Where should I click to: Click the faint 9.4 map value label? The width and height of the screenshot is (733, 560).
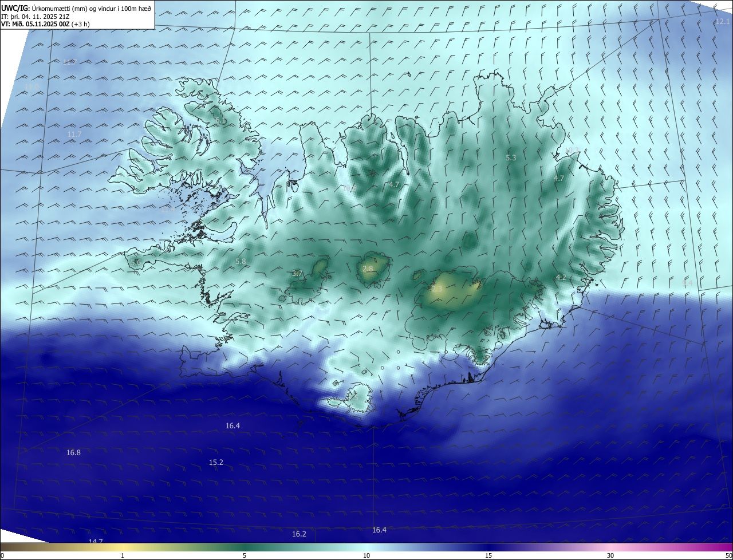click(688, 283)
